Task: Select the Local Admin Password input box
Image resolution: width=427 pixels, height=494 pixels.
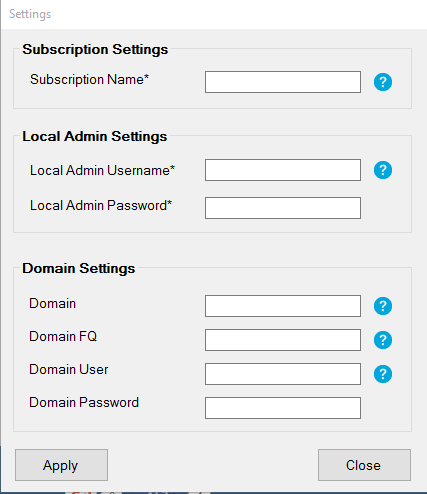Action: 283,208
